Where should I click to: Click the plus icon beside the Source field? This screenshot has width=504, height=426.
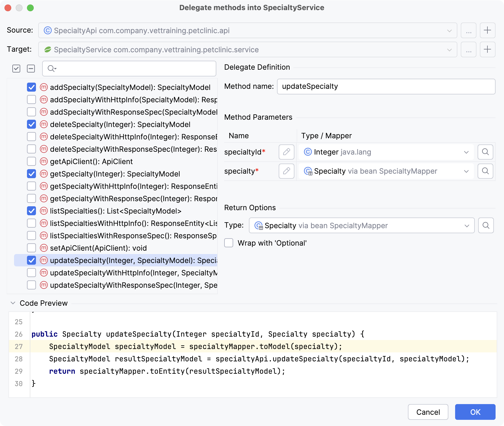click(488, 30)
